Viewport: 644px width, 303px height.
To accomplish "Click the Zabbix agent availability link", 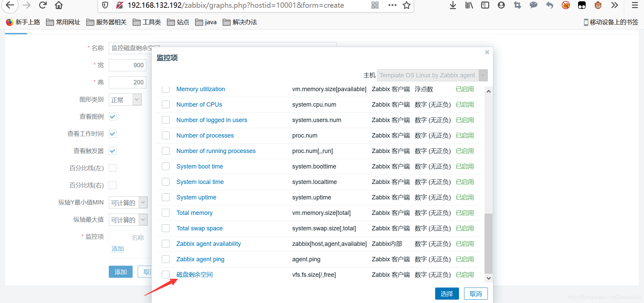I will (209, 244).
